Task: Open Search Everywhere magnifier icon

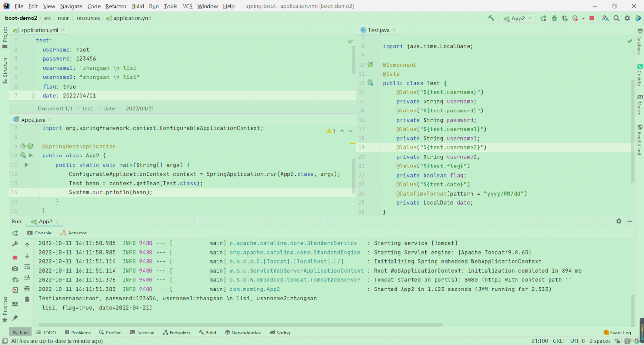Action: point(617,18)
